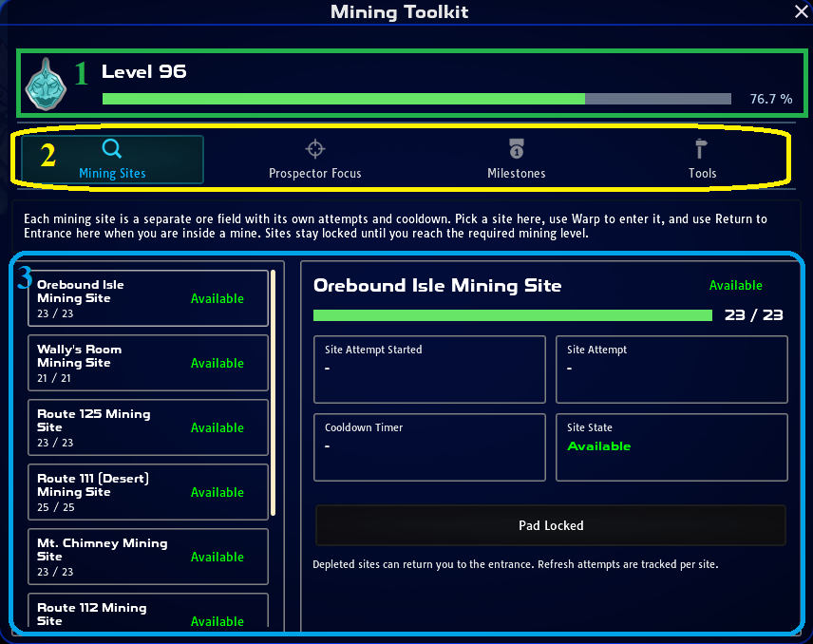Image resolution: width=813 pixels, height=644 pixels.
Task: Pick Route 111 (Desert) Mining Site
Action: pos(148,492)
